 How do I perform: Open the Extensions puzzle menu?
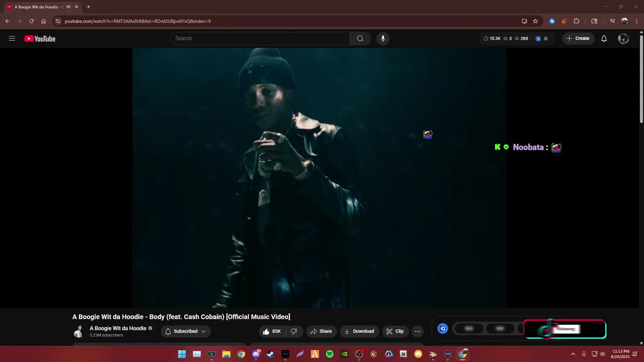(577, 21)
